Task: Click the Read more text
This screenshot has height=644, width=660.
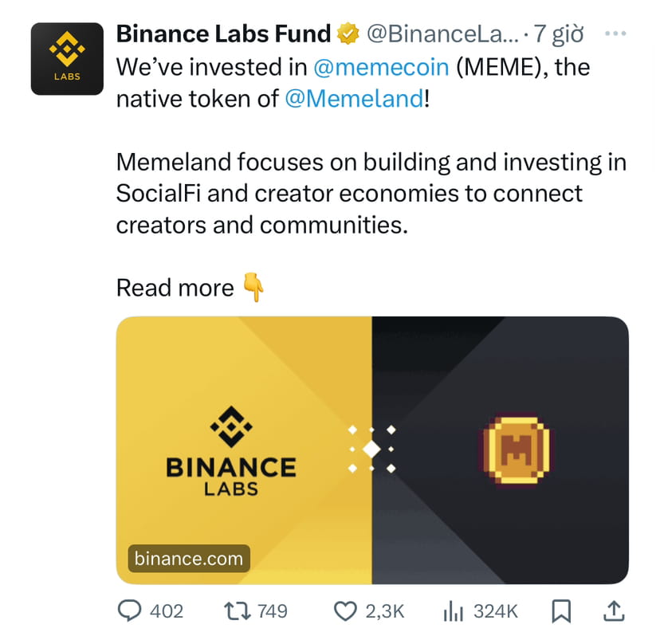Action: coord(175,287)
